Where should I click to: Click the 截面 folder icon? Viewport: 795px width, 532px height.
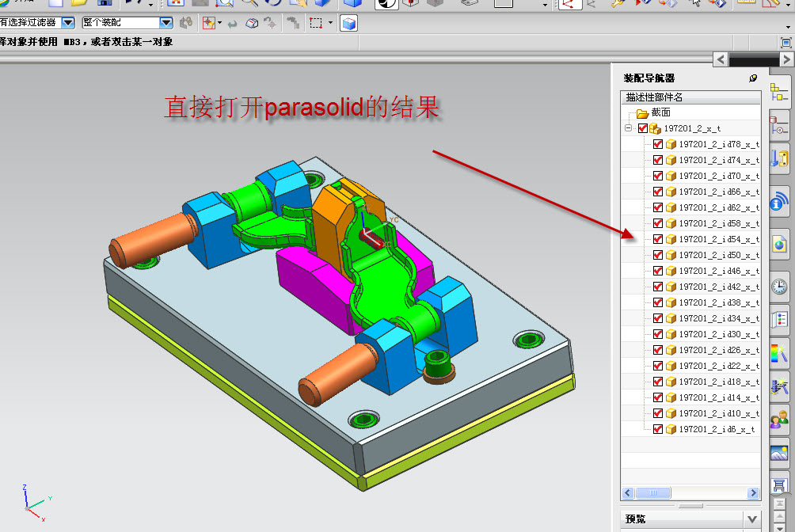(x=642, y=113)
